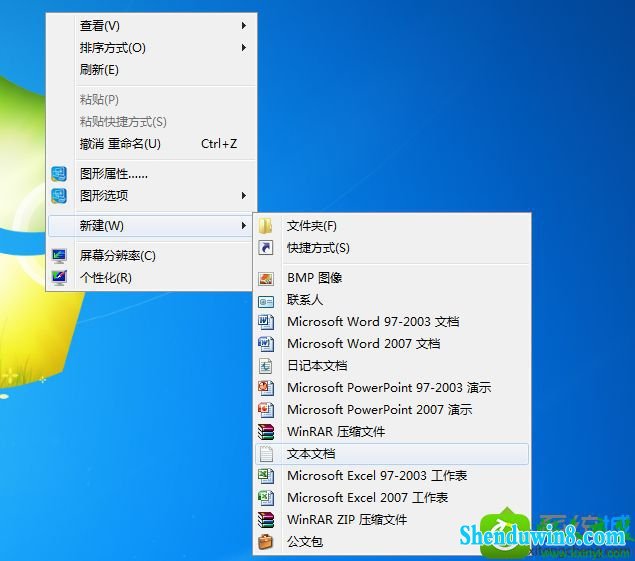Image resolution: width=635 pixels, height=561 pixels.
Task: Create a new 文本文档
Action: click(x=392, y=454)
